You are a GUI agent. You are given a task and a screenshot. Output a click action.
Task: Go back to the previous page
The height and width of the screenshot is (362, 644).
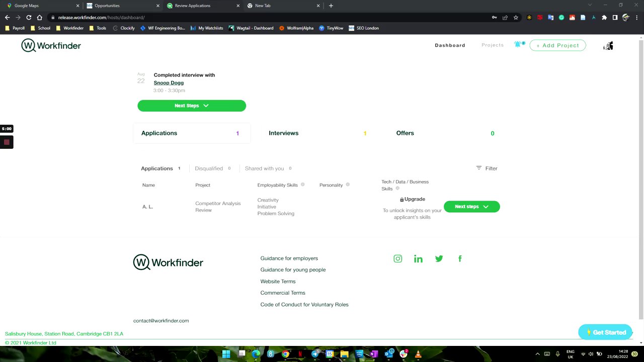click(7, 18)
